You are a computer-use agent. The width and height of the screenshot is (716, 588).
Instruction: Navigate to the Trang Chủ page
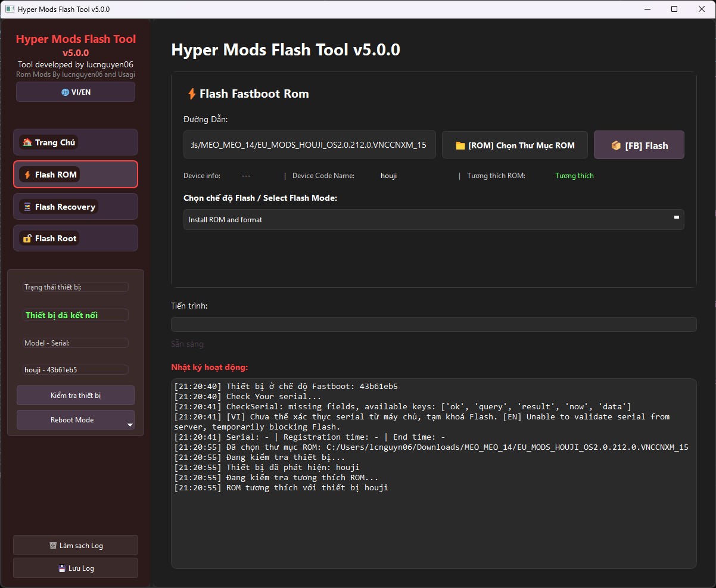pos(76,142)
